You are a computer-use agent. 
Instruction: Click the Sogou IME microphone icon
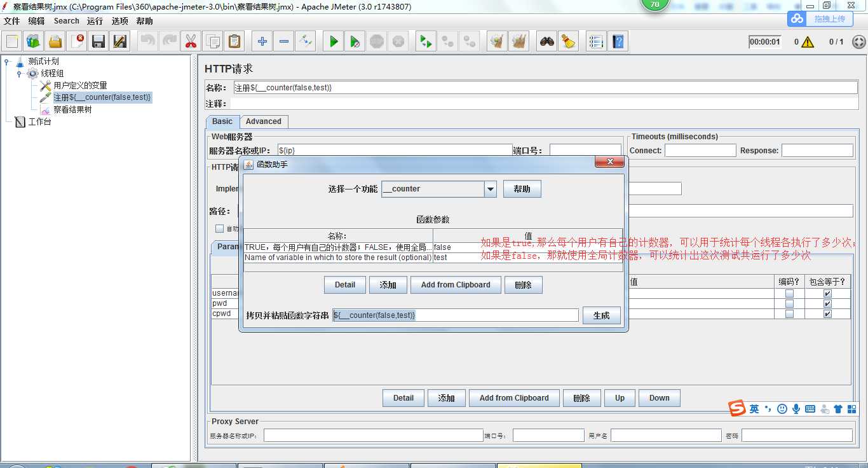coord(796,409)
